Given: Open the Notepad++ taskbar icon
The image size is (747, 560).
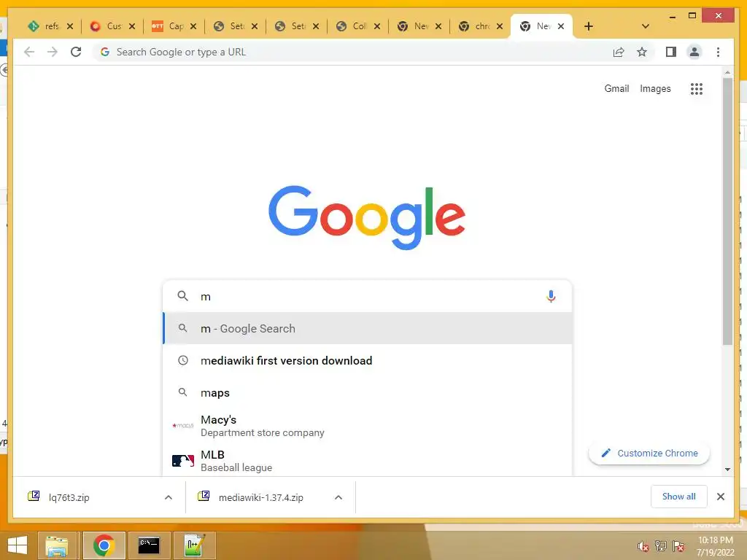Looking at the screenshot, I should pos(194,545).
